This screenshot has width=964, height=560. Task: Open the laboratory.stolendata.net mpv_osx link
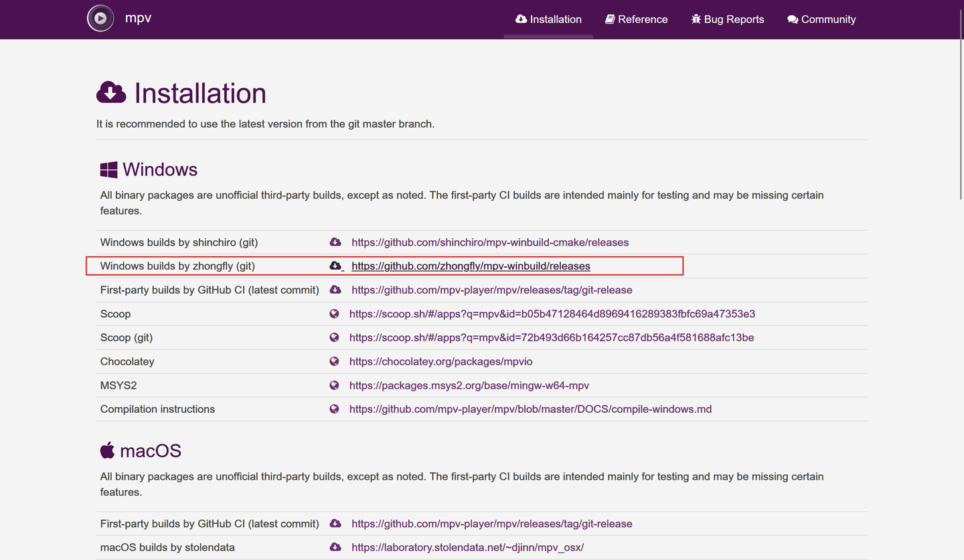coord(468,547)
